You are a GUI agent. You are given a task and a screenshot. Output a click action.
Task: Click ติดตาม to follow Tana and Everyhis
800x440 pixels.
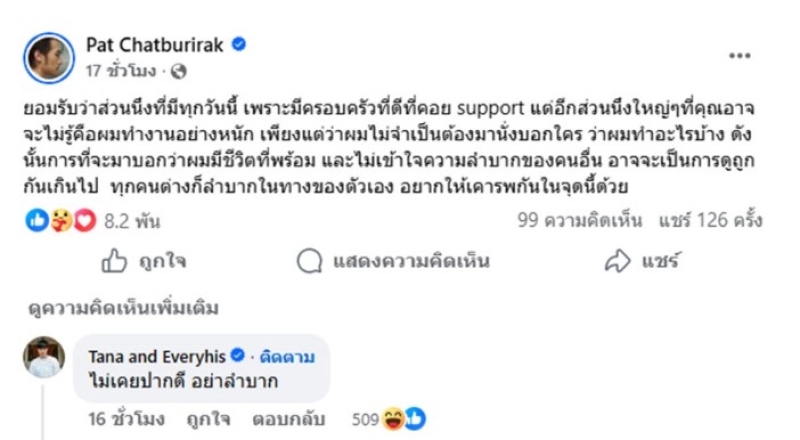point(288,356)
